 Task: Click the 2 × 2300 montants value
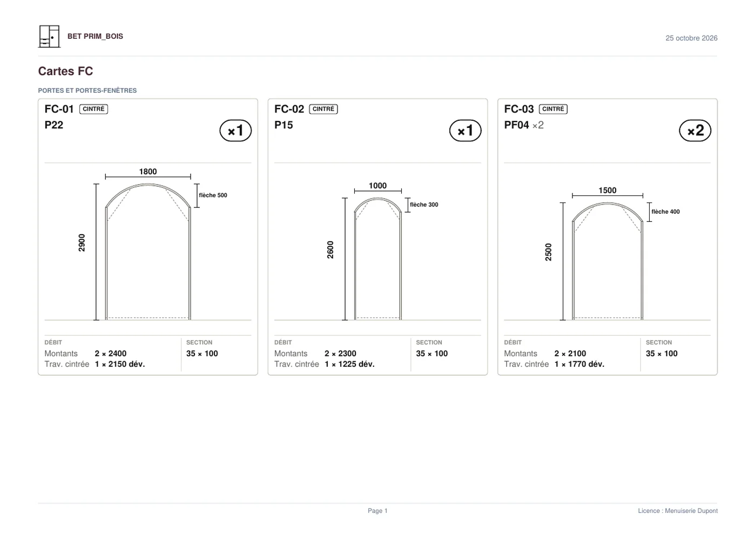coord(340,354)
